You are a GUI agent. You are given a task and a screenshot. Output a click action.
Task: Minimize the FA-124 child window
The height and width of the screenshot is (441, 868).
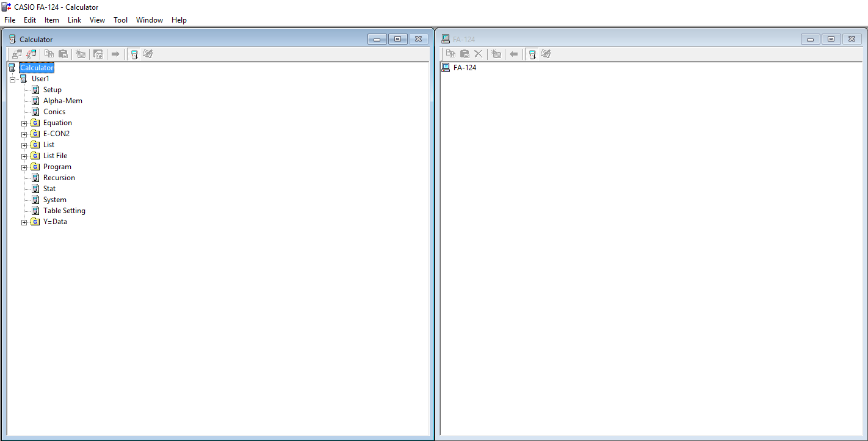click(x=810, y=39)
